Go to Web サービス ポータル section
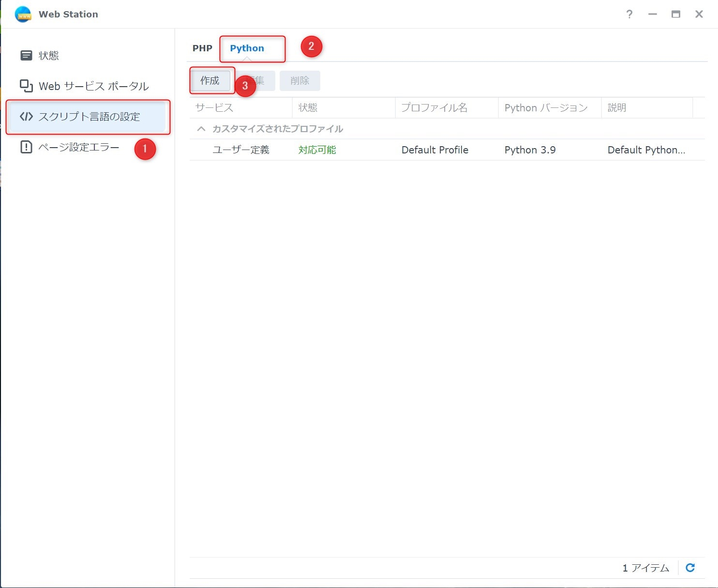 pos(93,86)
